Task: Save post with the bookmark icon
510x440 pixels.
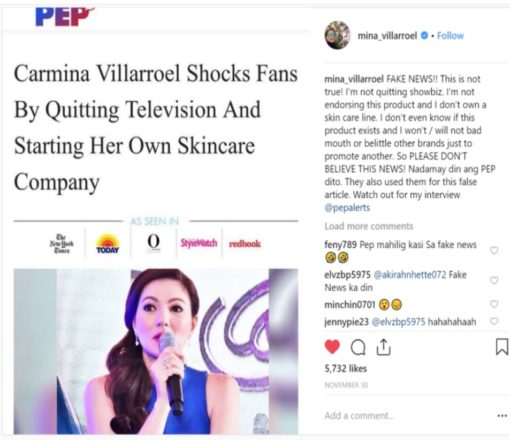Action: tap(502, 347)
